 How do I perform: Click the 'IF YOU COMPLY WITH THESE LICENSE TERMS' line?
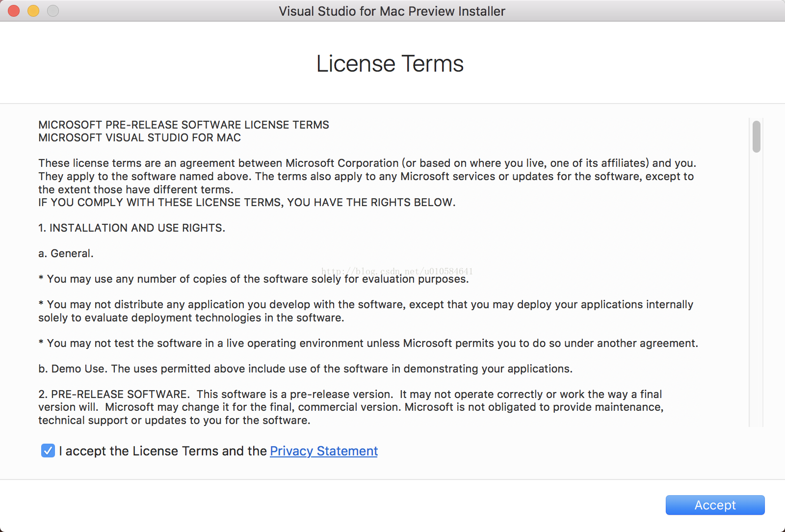pyautogui.click(x=247, y=202)
